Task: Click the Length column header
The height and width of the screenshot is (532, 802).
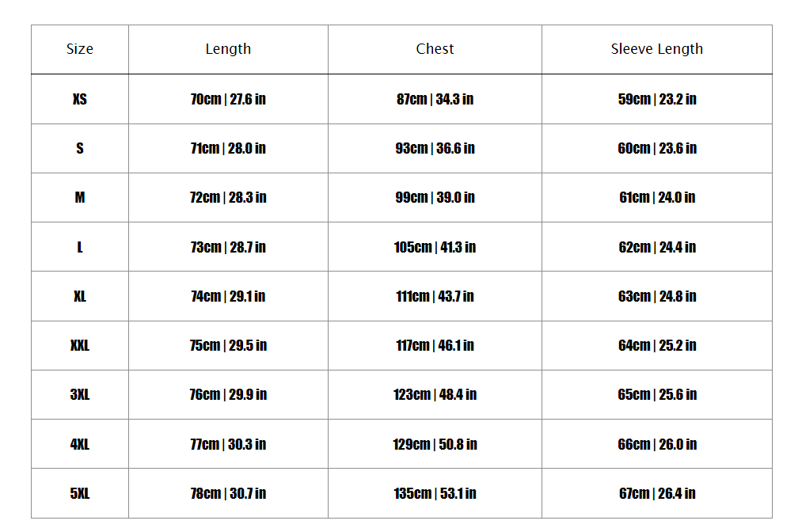Action: 228,49
